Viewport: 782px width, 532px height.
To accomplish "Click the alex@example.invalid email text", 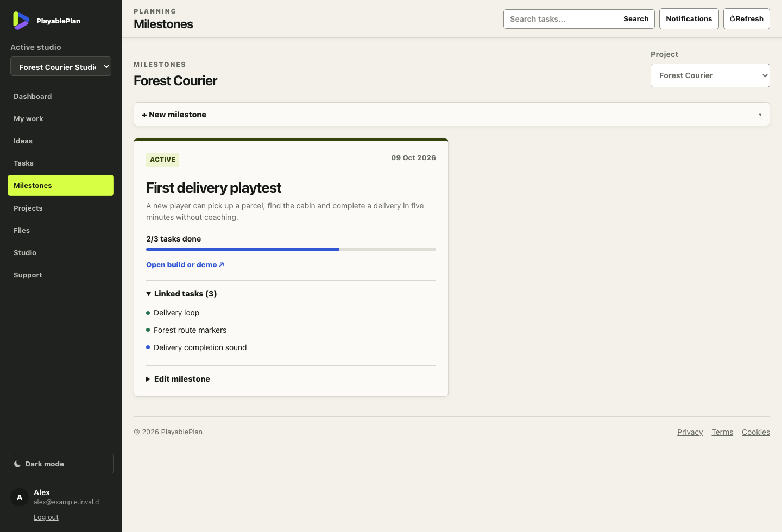I will [x=66, y=502].
